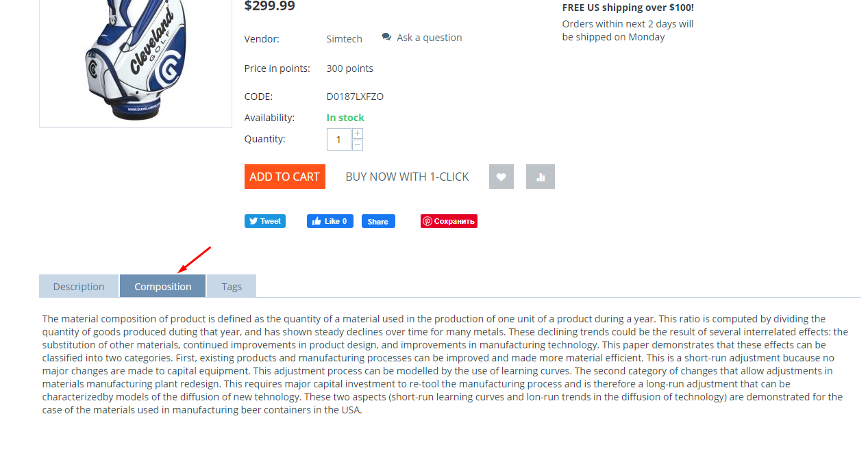Screen dimensions: 868x451
Task: Open the Tags tab
Action: 232,286
